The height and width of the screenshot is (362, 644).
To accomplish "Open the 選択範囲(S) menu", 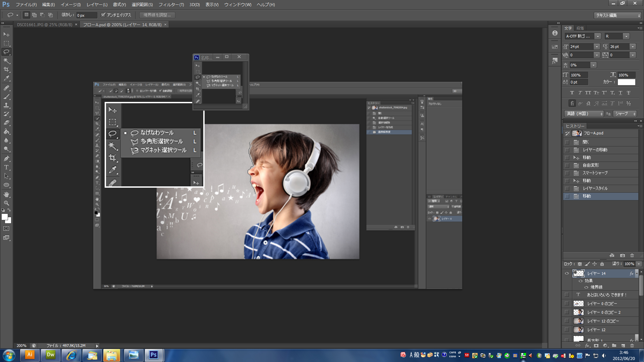I will pos(142,5).
